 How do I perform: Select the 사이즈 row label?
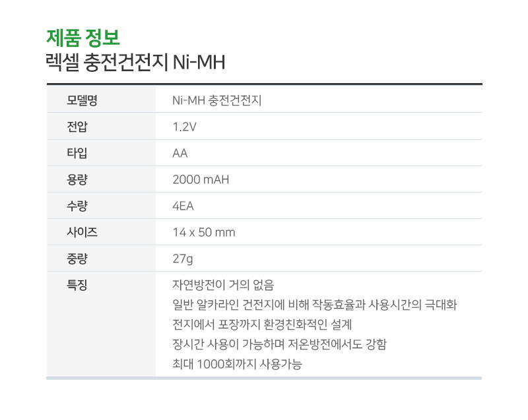(82, 232)
